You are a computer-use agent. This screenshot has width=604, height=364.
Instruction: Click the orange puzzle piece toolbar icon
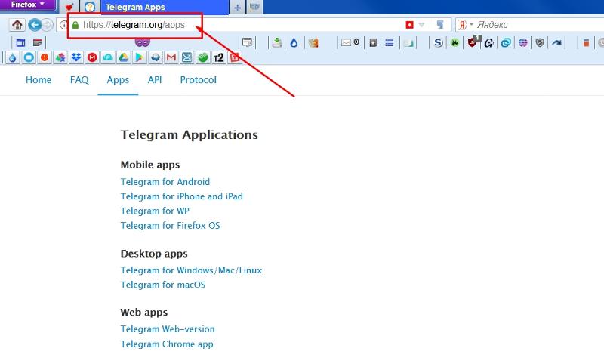click(313, 43)
